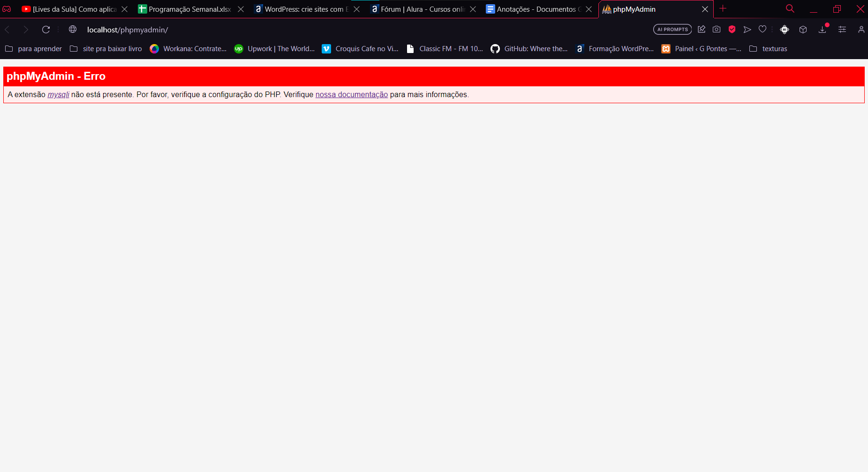Close the Lives da Sula tab
The height and width of the screenshot is (472, 868).
pyautogui.click(x=125, y=9)
